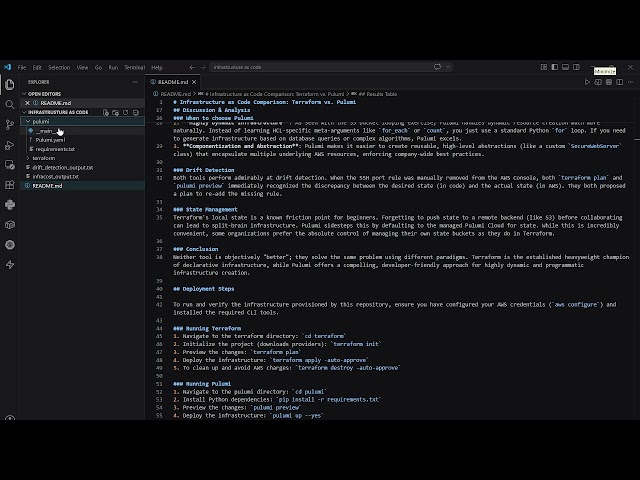
Task: Go back using the navigation arrow
Action: pos(192,67)
